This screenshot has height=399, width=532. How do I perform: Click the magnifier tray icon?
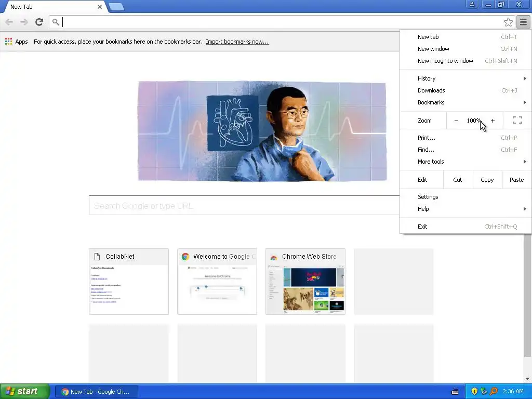(x=494, y=391)
